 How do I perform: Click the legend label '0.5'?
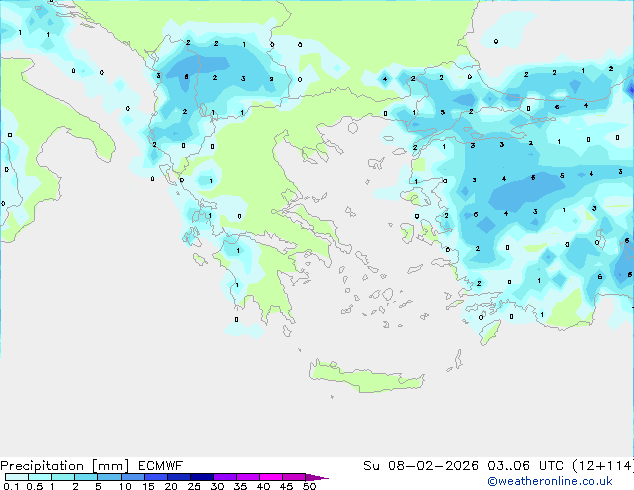(35, 486)
